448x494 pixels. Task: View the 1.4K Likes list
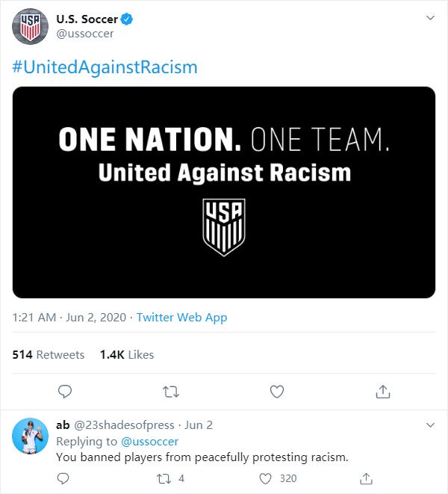[126, 354]
